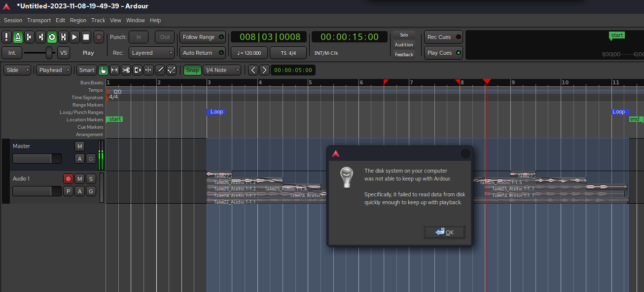Select the Draw (pencil) tool
Image resolution: width=644 pixels, height=292 pixels.
tap(160, 70)
